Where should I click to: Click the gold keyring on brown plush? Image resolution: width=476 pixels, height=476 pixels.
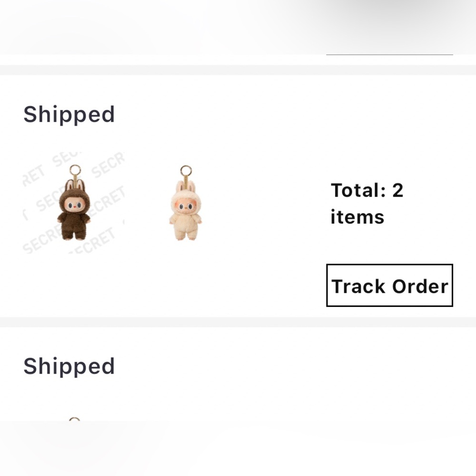[x=75, y=170]
